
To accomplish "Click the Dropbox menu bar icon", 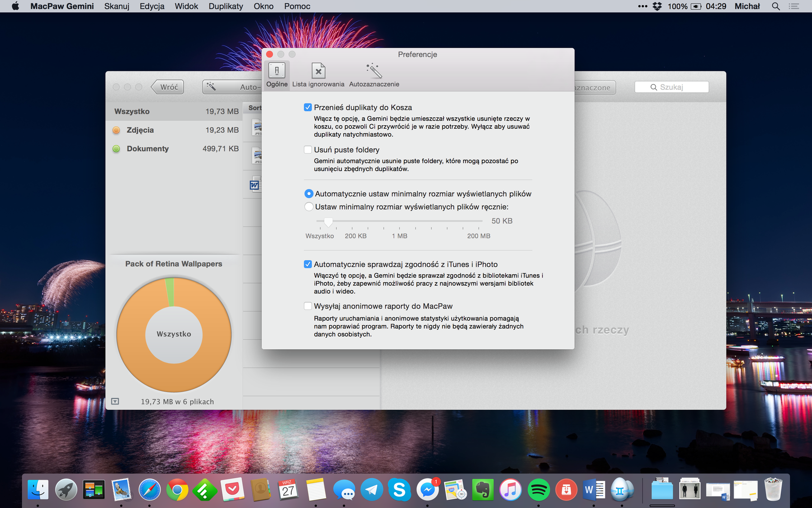I will 657,6.
